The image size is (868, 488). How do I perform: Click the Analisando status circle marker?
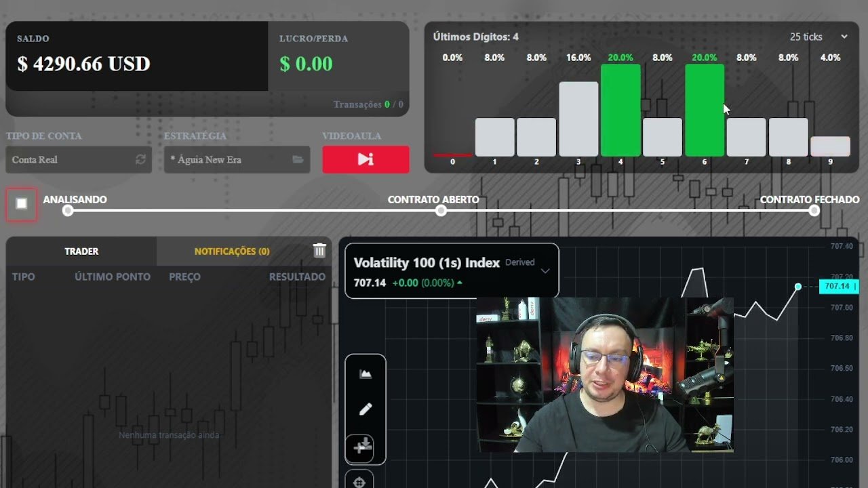click(67, 211)
